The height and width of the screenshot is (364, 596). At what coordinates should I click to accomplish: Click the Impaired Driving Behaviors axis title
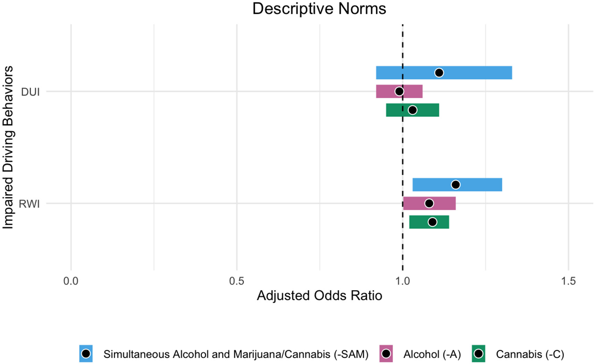point(8,147)
